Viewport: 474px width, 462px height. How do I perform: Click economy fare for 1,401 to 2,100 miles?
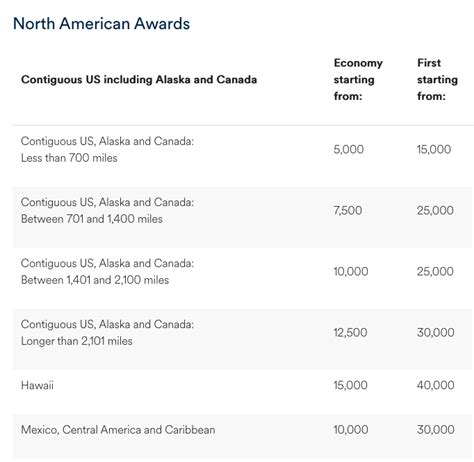[x=351, y=271]
